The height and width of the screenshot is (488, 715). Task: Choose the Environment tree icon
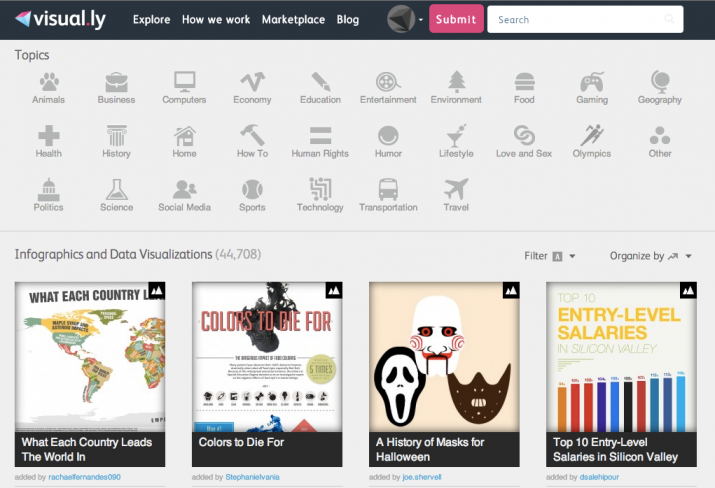point(456,82)
